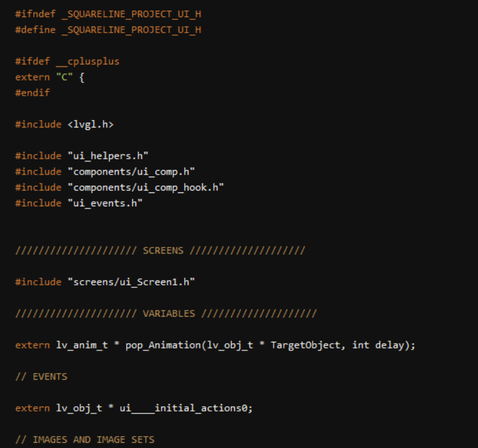Click the // IMAGES AND IMAGE SETS comment
478x448 pixels.
pos(84,439)
